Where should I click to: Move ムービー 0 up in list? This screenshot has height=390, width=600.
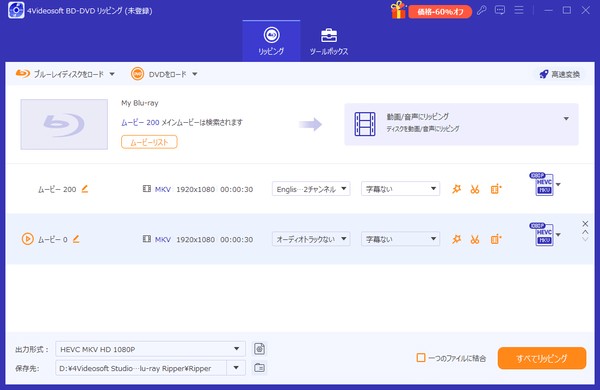click(x=585, y=232)
